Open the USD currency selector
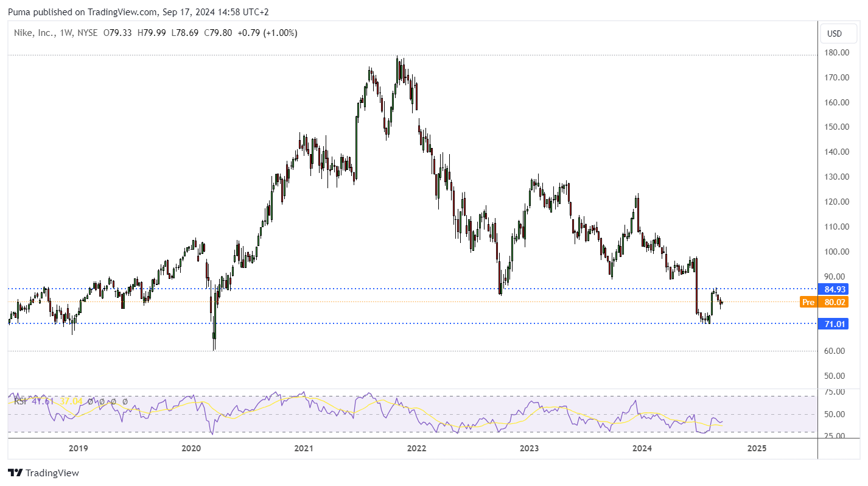 [834, 33]
